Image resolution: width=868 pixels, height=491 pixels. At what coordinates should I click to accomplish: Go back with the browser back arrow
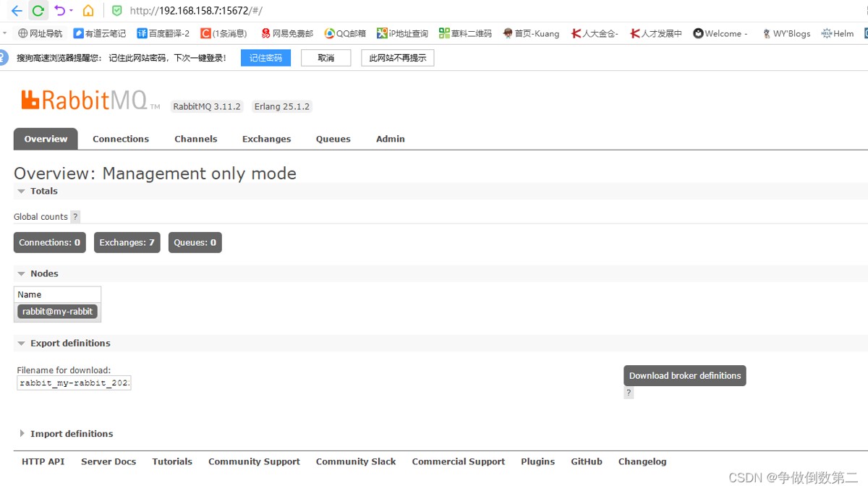[x=17, y=11]
